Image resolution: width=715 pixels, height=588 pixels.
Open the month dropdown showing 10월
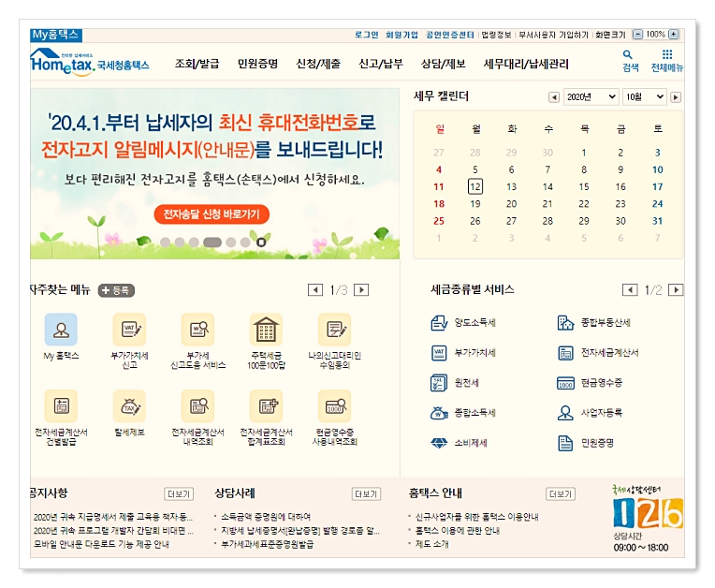(645, 96)
